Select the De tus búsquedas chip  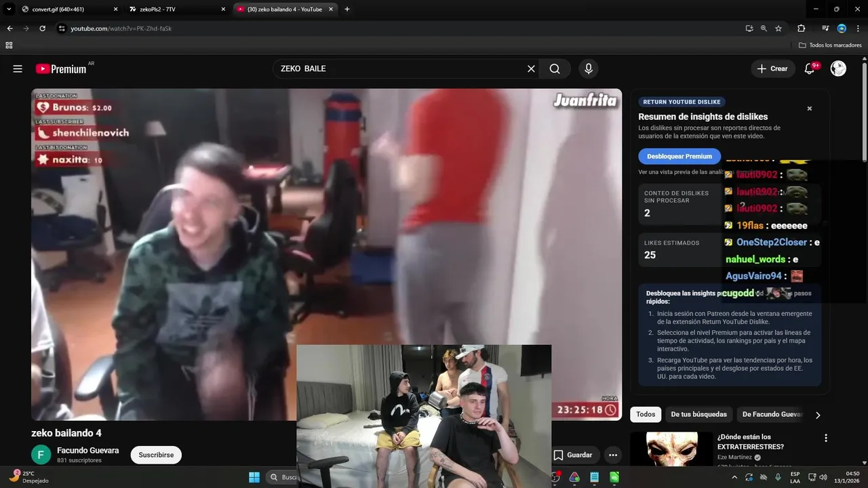point(698,414)
